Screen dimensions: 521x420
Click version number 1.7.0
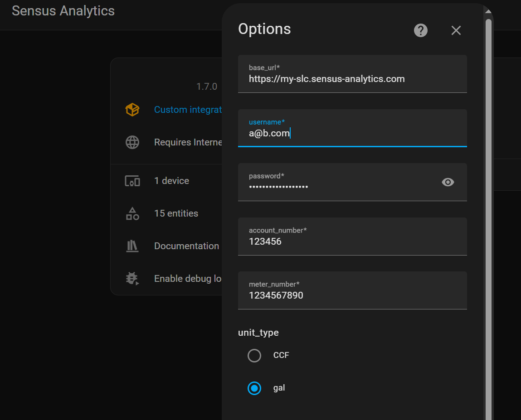(207, 86)
